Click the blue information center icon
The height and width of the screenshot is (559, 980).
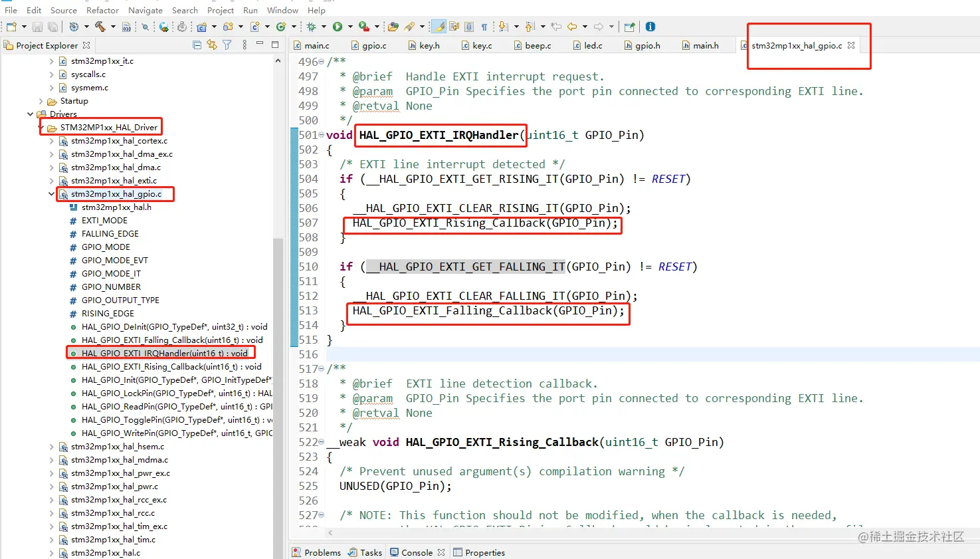(x=650, y=27)
